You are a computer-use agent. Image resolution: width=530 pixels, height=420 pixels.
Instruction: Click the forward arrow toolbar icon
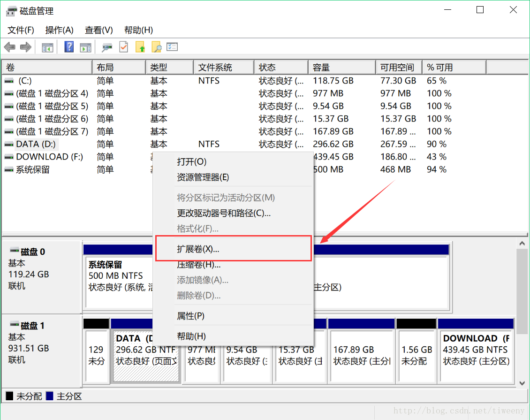[26, 47]
